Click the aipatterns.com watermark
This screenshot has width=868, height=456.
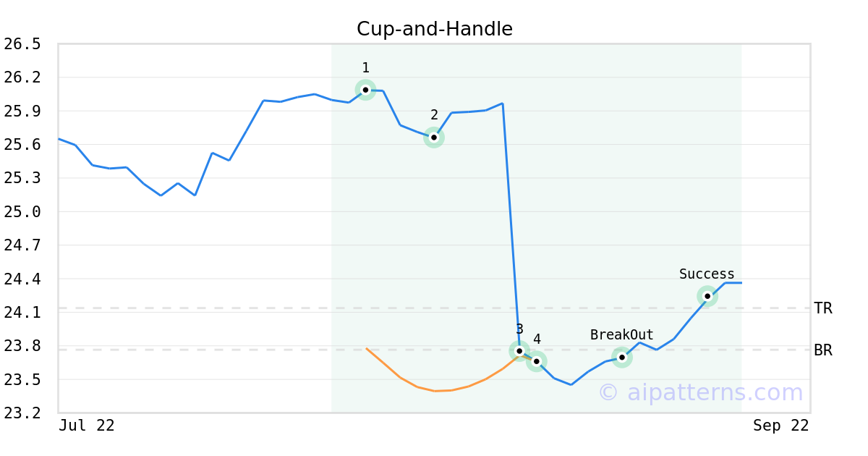point(701,392)
